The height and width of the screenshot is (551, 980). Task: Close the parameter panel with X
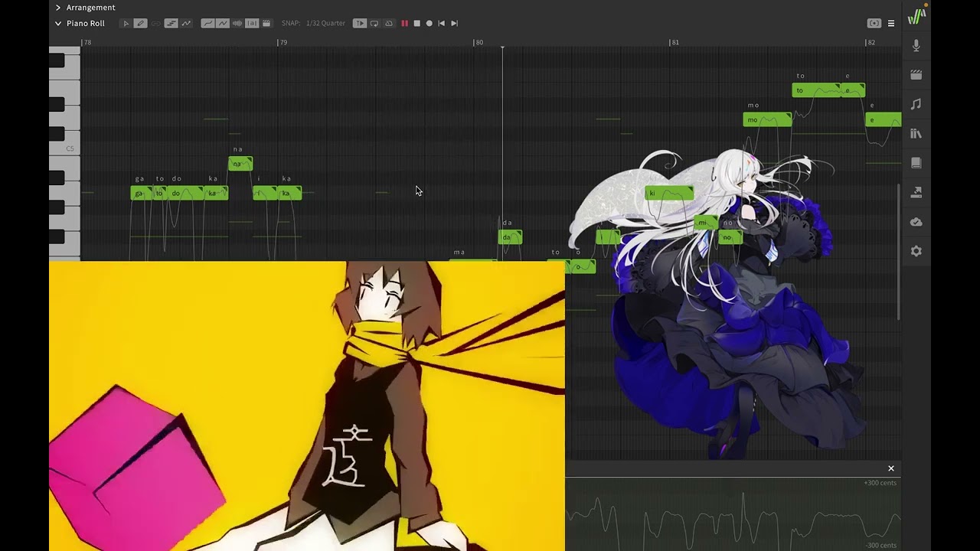pyautogui.click(x=891, y=468)
